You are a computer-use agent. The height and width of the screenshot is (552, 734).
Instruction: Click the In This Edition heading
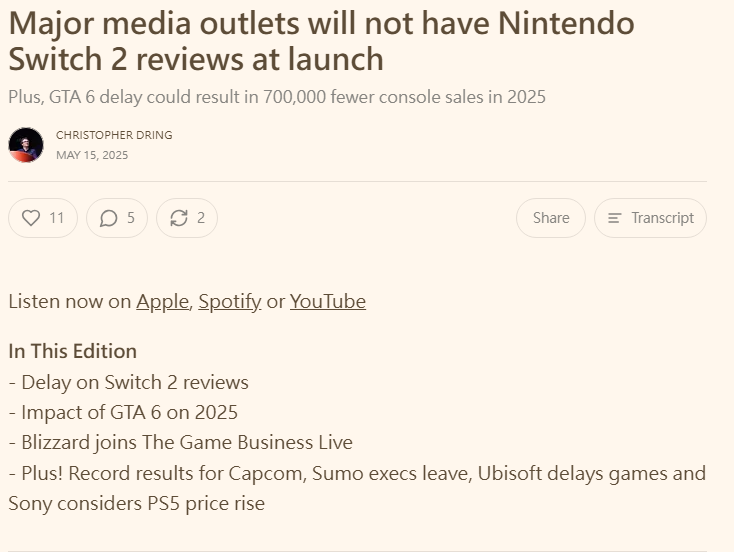pyautogui.click(x=72, y=351)
